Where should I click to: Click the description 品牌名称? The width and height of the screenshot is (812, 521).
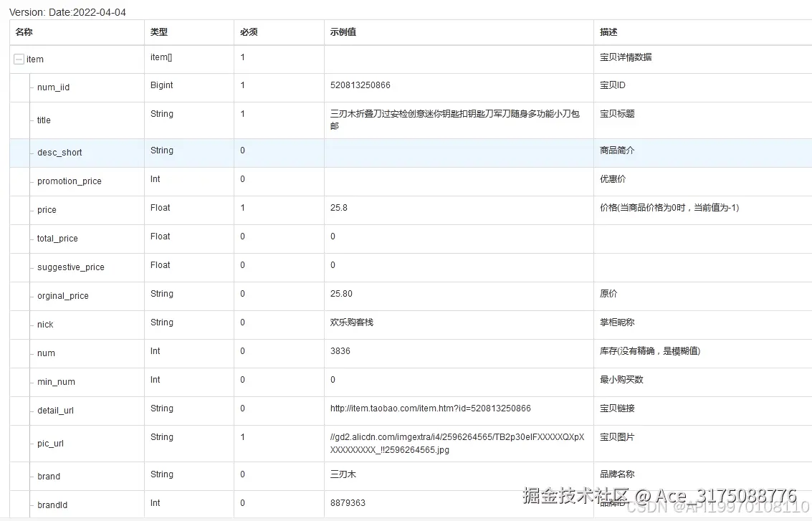tap(617, 474)
